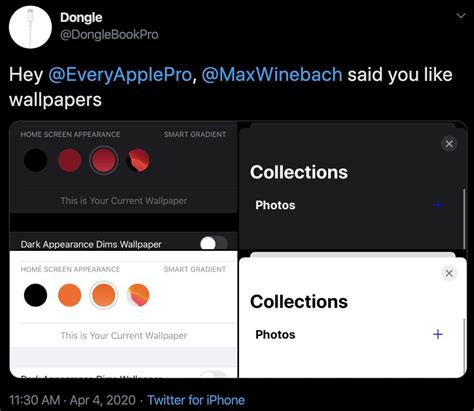
Task: Toggle partially visible light-mode dims wallpaper switch
Action: 214,375
